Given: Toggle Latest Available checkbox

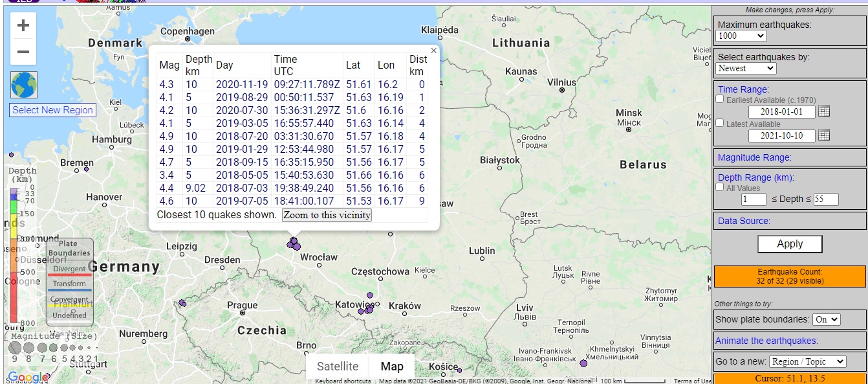Looking at the screenshot, I should [721, 123].
